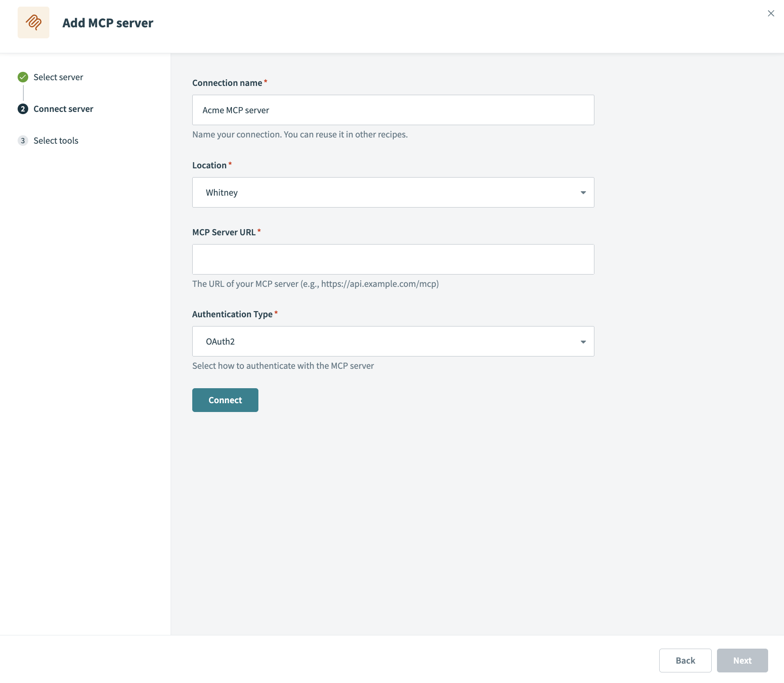Select the Select server step label
The width and height of the screenshot is (784, 683).
click(58, 77)
